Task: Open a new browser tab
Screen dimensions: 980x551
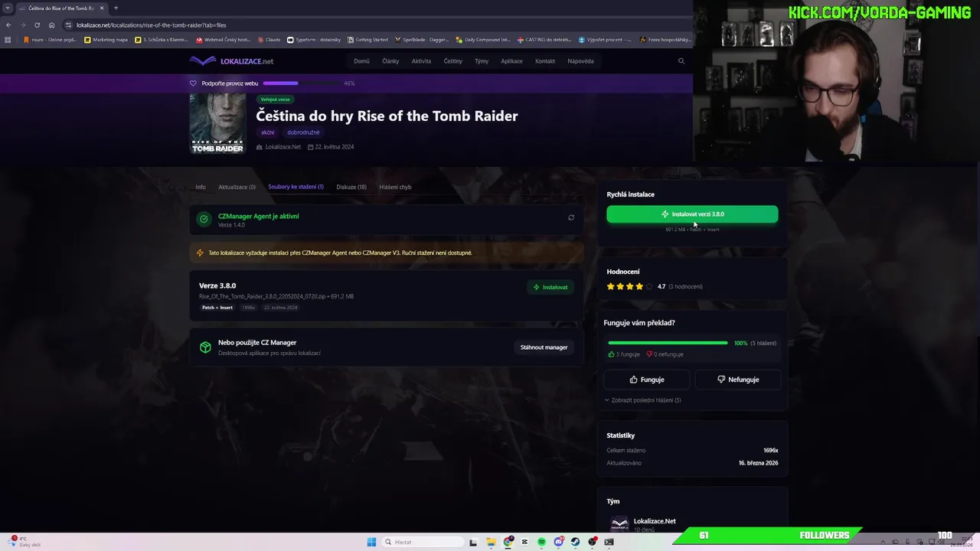Action: click(116, 8)
